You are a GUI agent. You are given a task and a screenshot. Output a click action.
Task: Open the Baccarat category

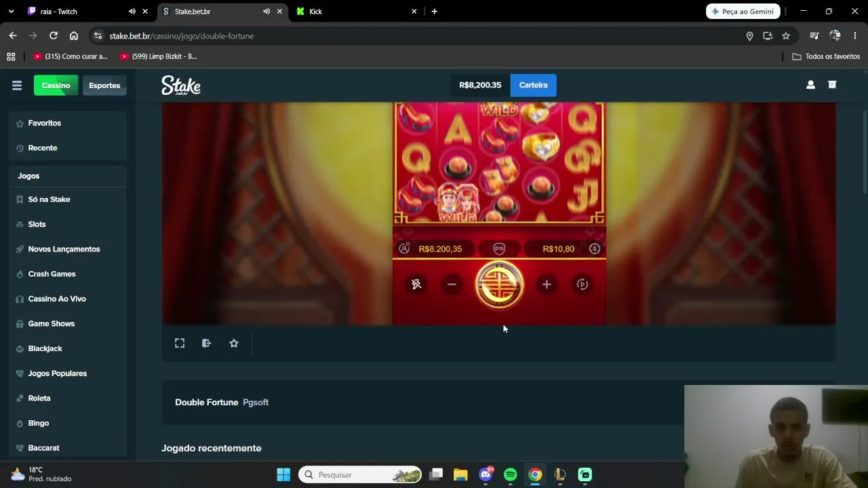68,448
